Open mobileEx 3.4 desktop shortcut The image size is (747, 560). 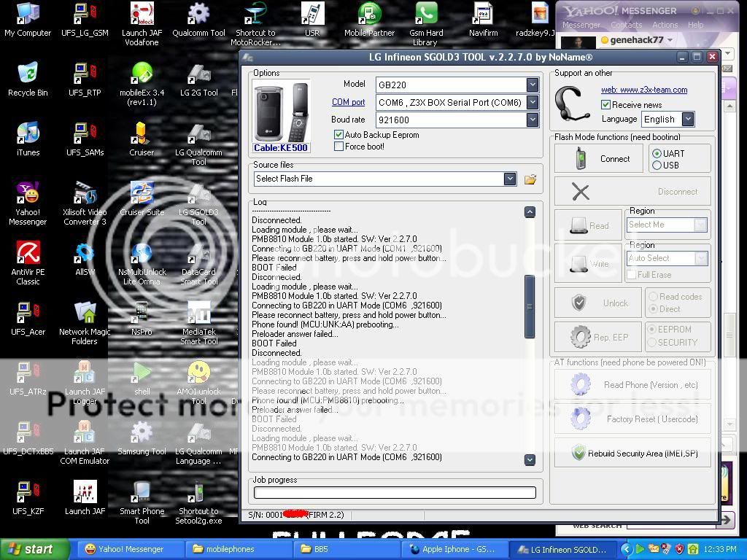[142, 85]
